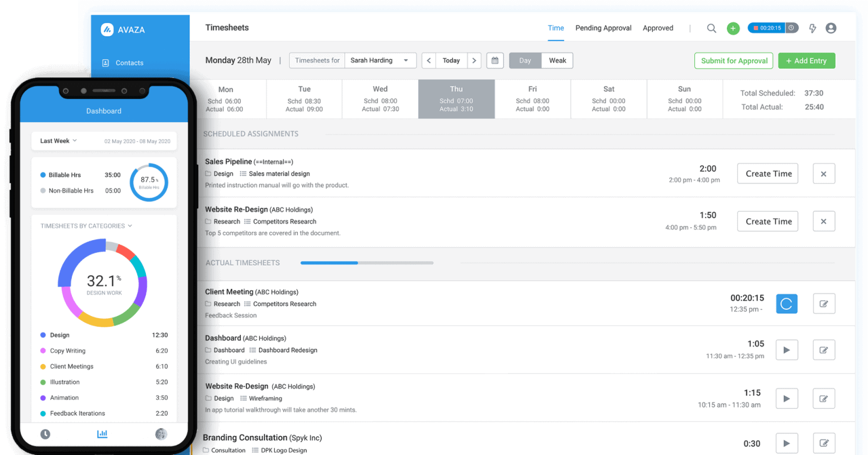Image resolution: width=868 pixels, height=455 pixels.
Task: Open the calendar date picker icon
Action: [x=495, y=60]
